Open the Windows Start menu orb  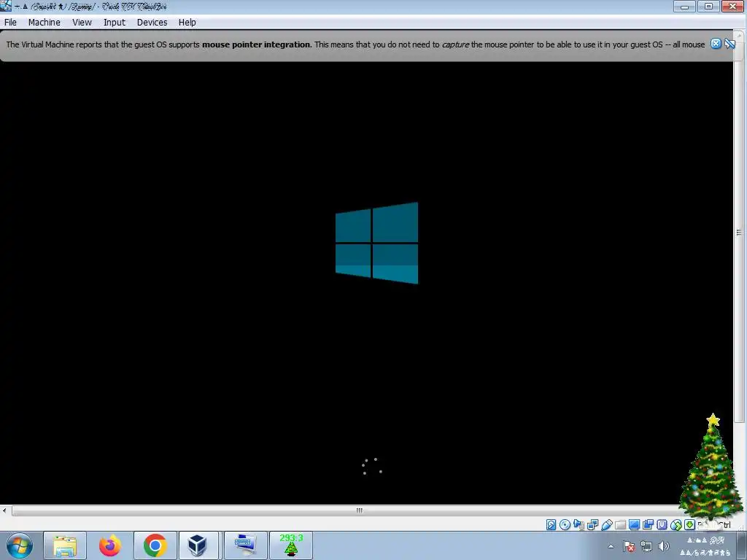click(x=19, y=545)
